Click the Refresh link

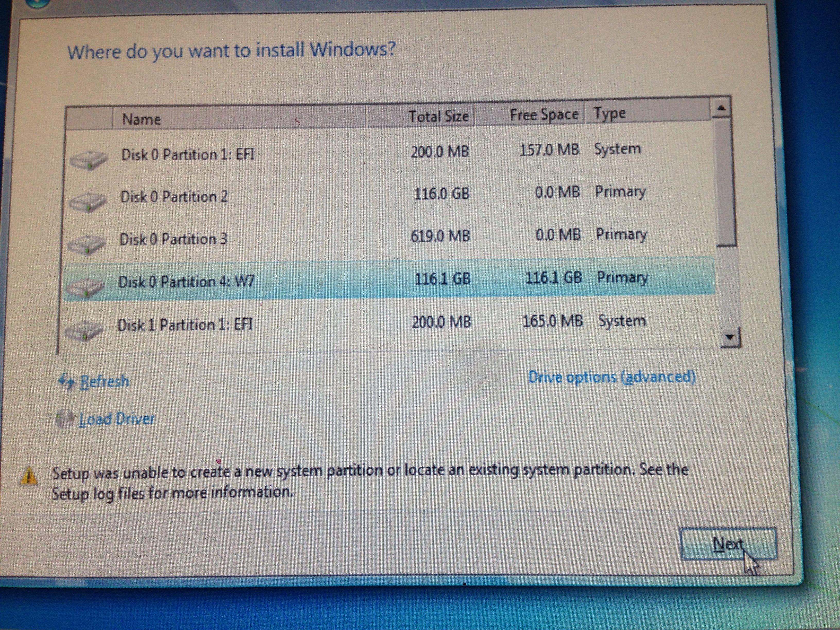coord(104,381)
